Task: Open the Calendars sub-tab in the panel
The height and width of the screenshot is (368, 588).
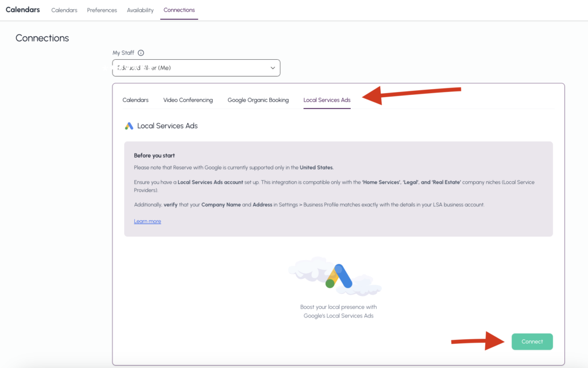Action: [136, 100]
